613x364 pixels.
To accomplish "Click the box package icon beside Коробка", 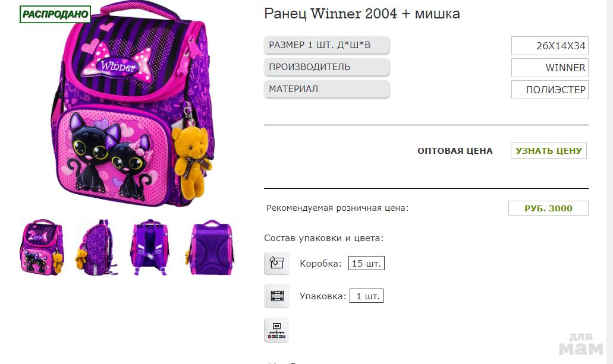I will [277, 263].
